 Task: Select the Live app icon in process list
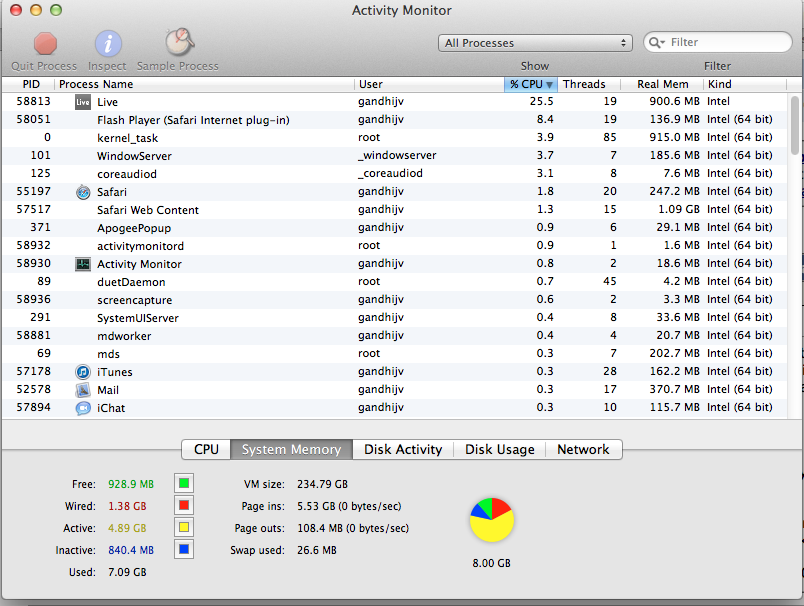[x=83, y=102]
